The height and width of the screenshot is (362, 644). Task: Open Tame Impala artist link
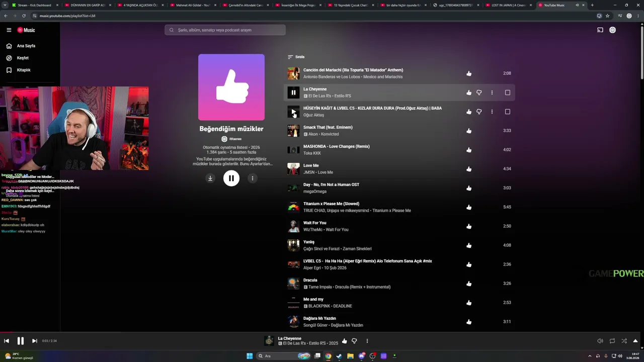tap(320, 287)
